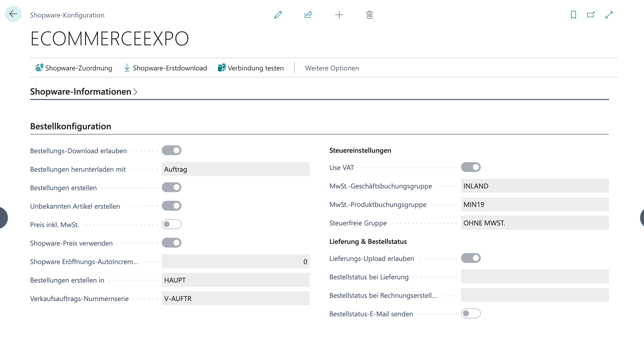Click the Verkaufsauftrags-Nummernserie label
The image size is (644, 339).
(x=79, y=298)
